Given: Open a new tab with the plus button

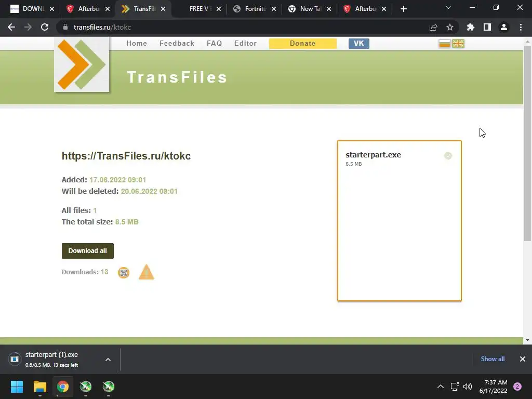Looking at the screenshot, I should coord(403,9).
